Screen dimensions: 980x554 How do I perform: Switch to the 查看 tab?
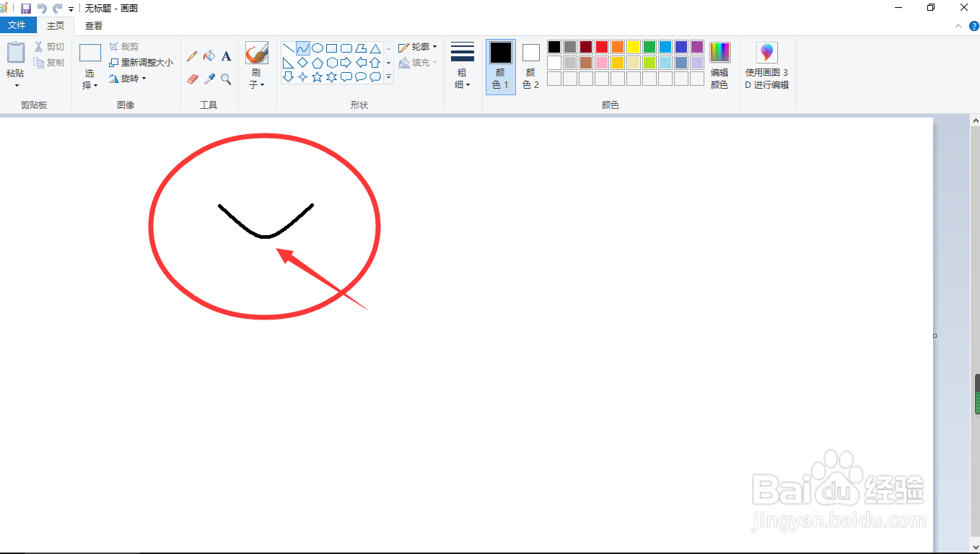tap(94, 26)
